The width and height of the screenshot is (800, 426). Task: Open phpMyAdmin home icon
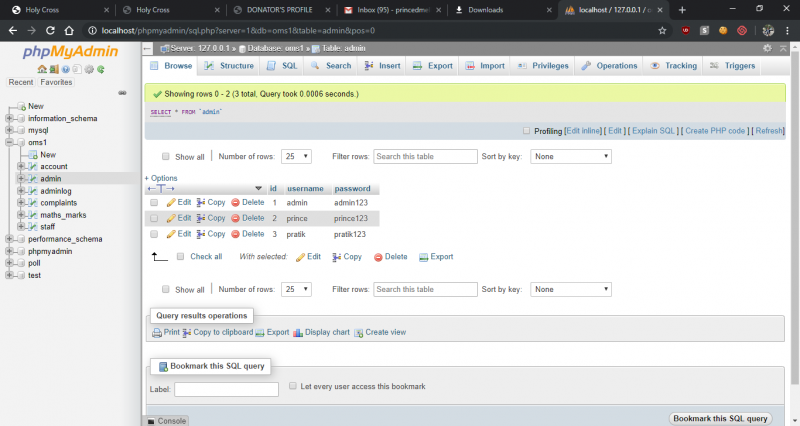(42, 69)
